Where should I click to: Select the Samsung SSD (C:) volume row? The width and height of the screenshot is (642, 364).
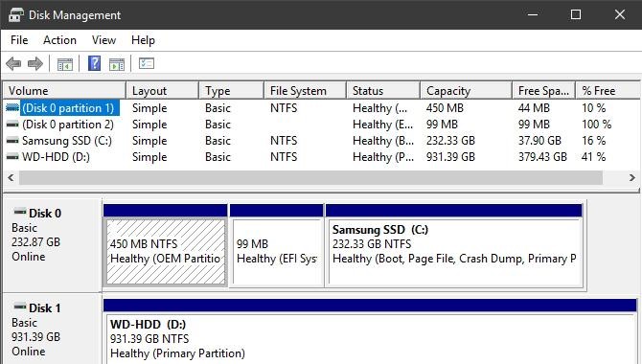click(x=321, y=141)
